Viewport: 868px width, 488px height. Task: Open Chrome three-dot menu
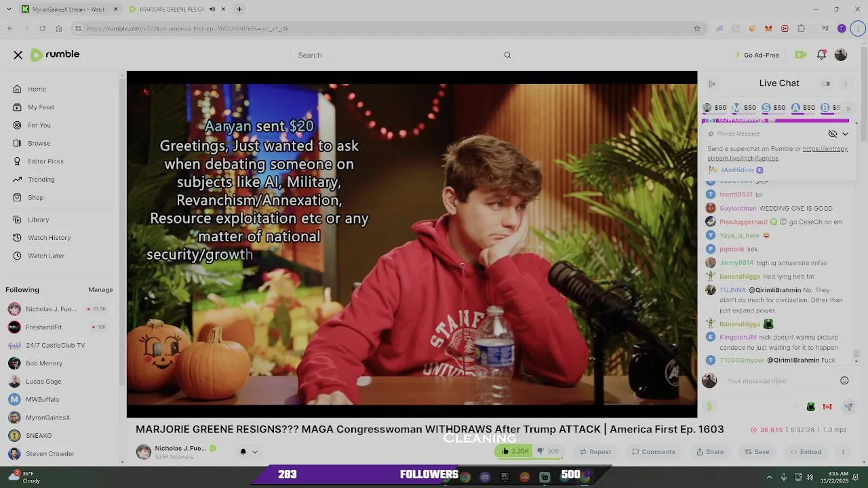tap(858, 28)
